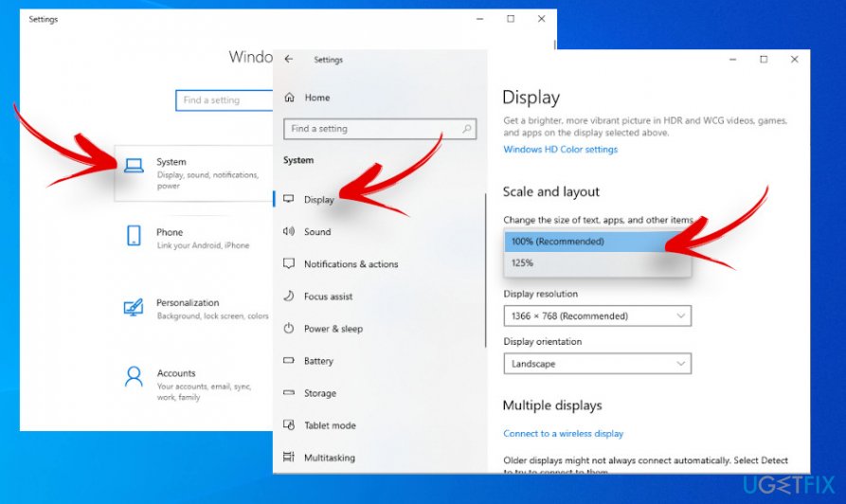The image size is (846, 504).
Task: Select Sound in System sidebar
Action: tap(317, 231)
